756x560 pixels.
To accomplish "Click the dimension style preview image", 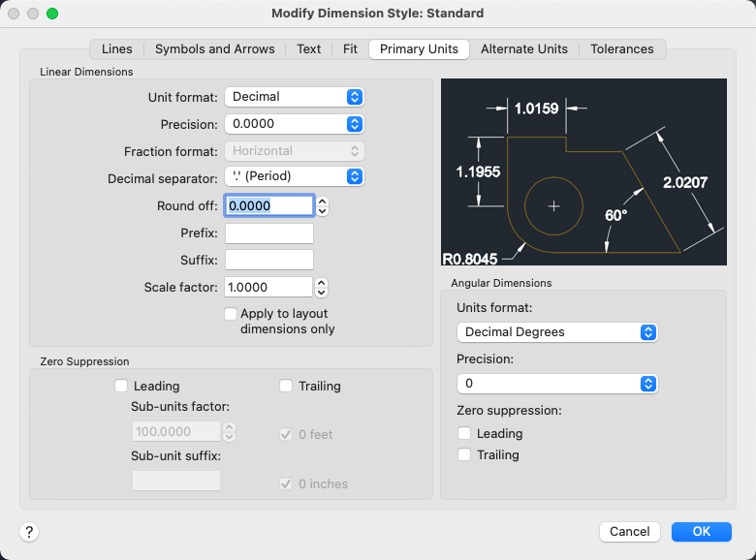I will (583, 171).
